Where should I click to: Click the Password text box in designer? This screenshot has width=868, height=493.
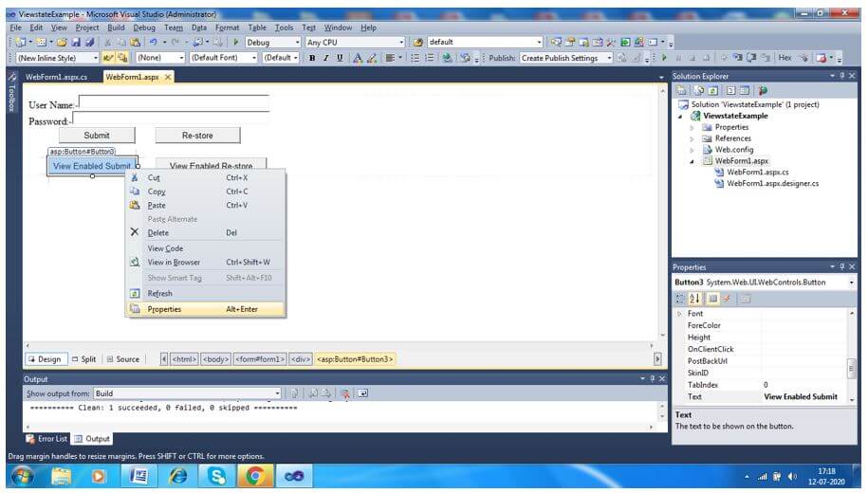tap(171, 119)
